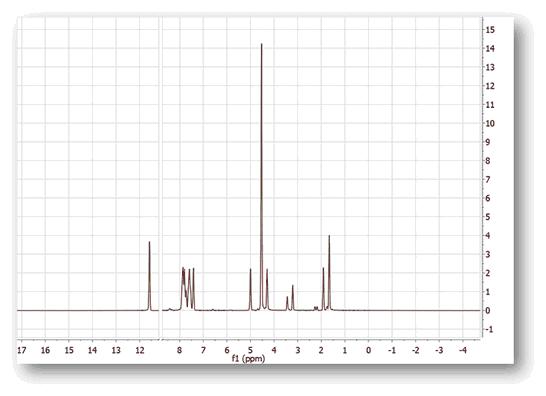Click the peak at 5 ppm
Image resolution: width=546 pixels, height=396 pixels.
(x=250, y=289)
